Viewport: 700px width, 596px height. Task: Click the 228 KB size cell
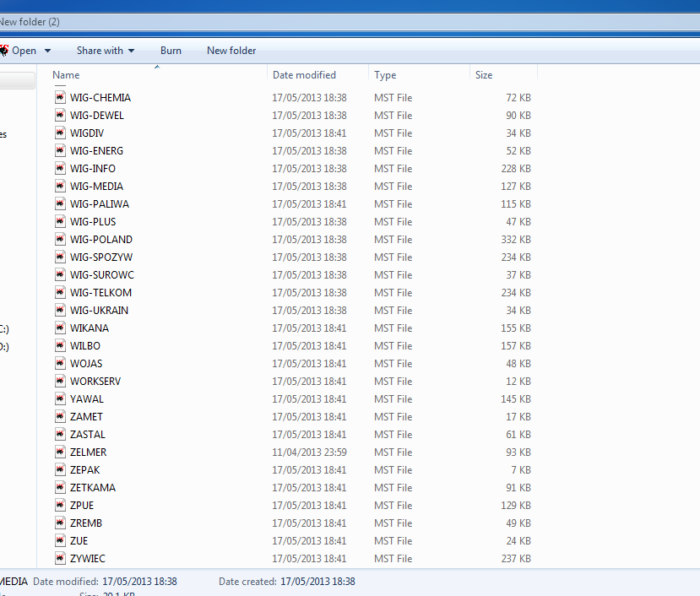[516, 168]
